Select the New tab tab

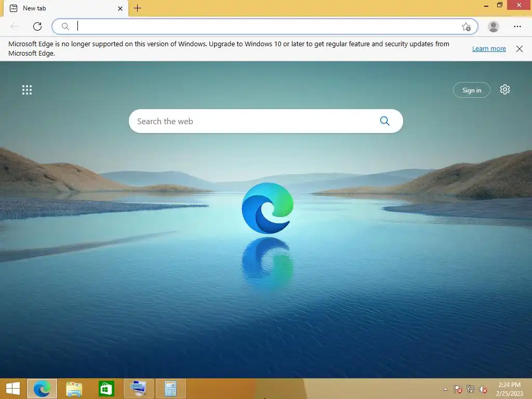[x=66, y=8]
